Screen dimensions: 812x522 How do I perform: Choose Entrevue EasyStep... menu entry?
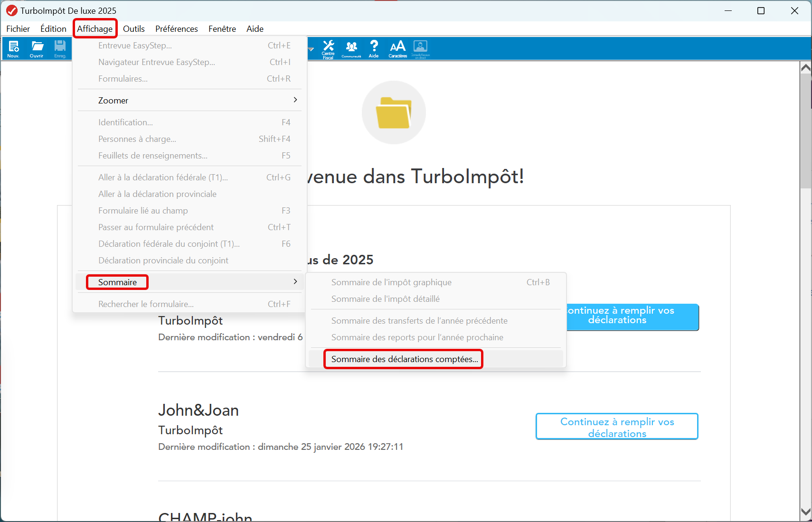(189, 46)
